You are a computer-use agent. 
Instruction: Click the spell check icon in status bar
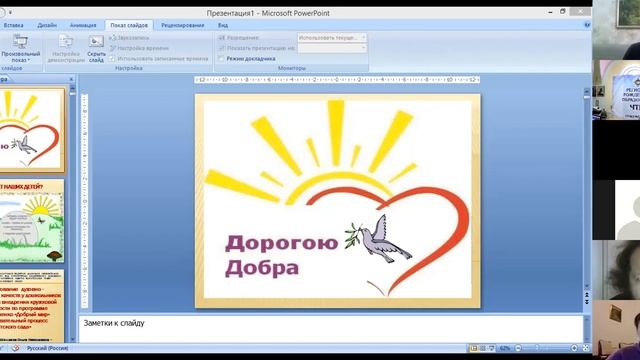[x=15, y=348]
